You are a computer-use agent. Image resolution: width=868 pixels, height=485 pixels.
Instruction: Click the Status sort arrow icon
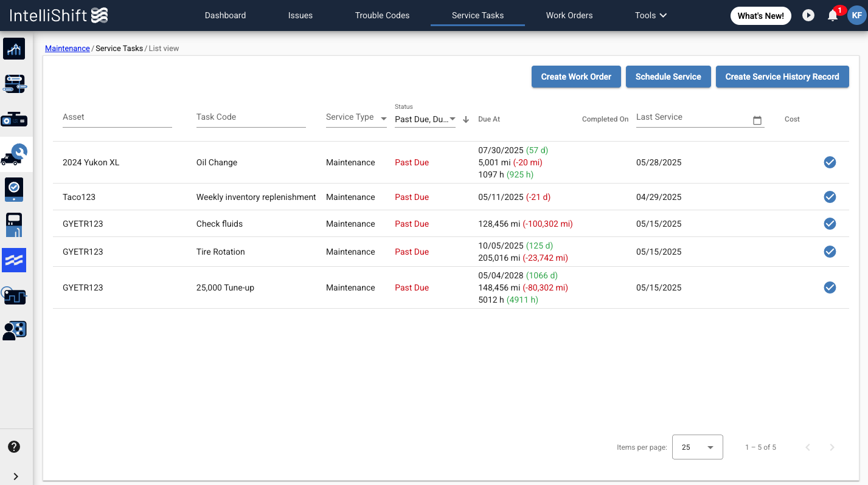pos(466,120)
